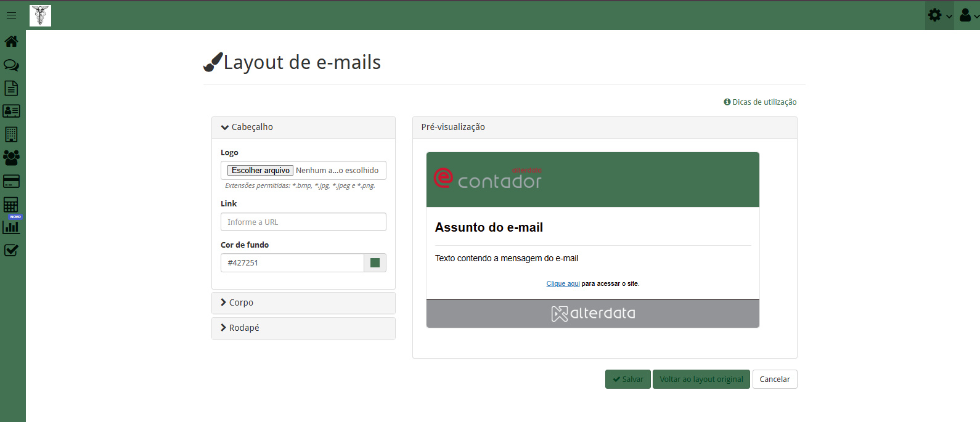Image resolution: width=980 pixels, height=422 pixels.
Task: Expand the Rodapé section
Action: point(303,328)
